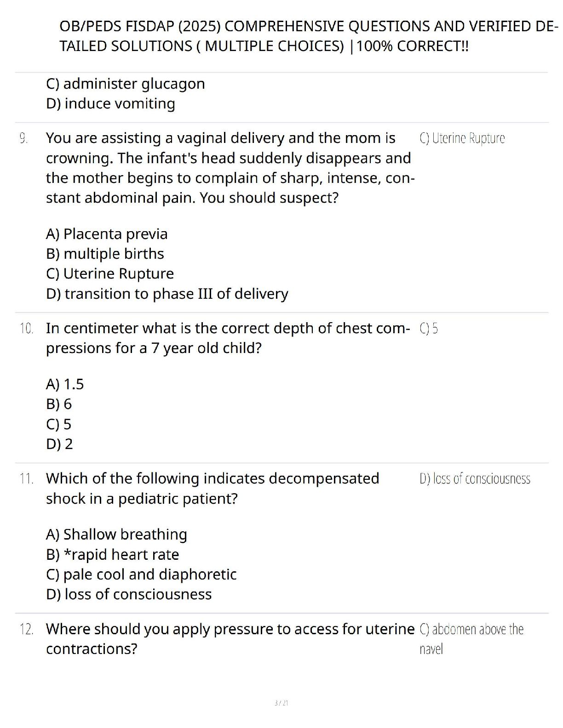563x728 pixels.
Task: Select option B) multiple births
Action: (x=105, y=254)
